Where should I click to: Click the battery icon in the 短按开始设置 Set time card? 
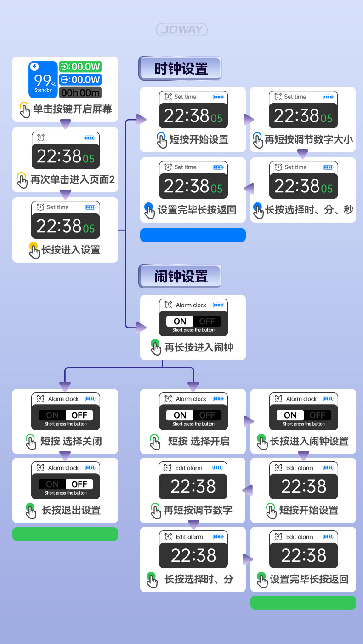[x=218, y=97]
